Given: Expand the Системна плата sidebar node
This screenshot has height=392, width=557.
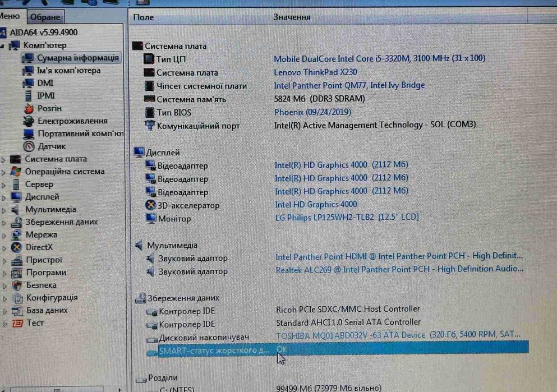Looking at the screenshot, I should click(3, 160).
